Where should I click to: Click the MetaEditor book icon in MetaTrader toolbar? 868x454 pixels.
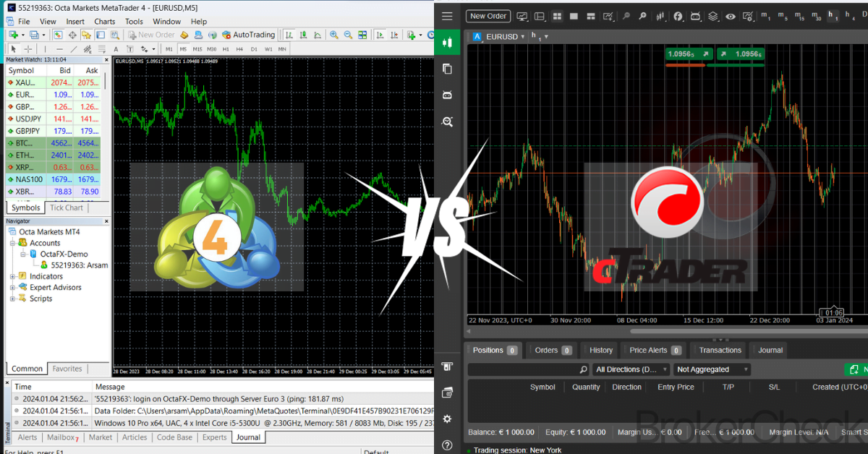184,35
